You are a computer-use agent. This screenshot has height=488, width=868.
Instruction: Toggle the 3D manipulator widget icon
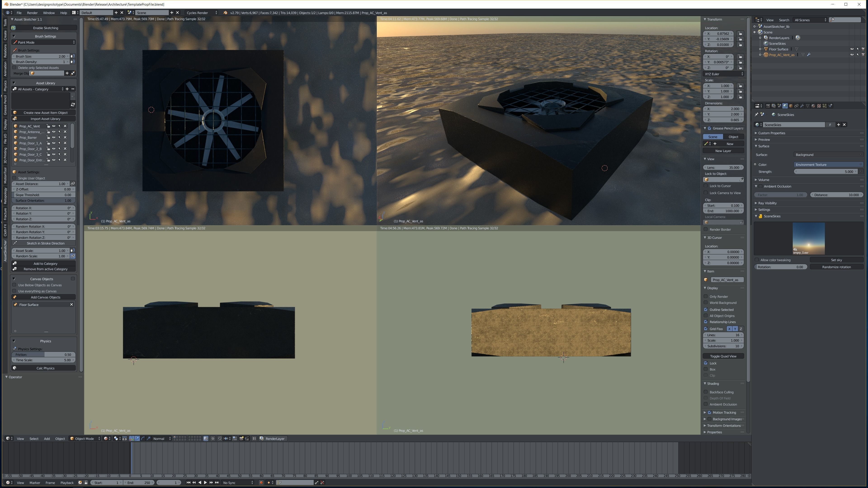(x=132, y=439)
